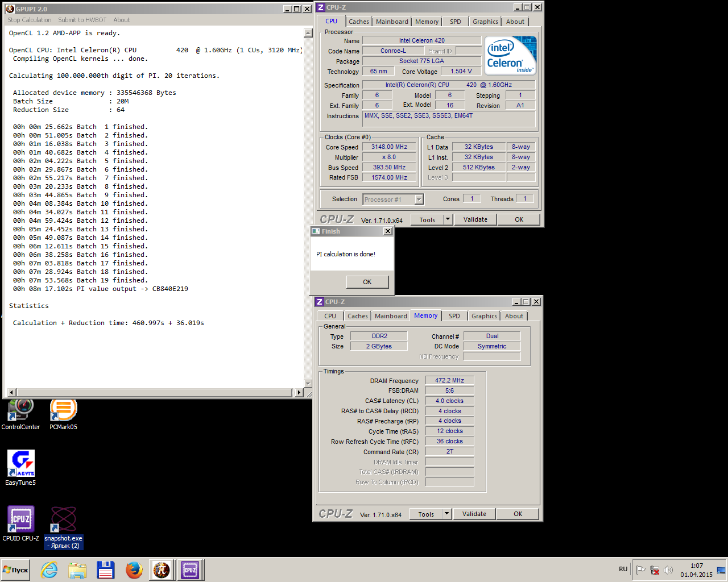Open About menu in GPUPI
This screenshot has height=582, width=728.
[x=122, y=20]
